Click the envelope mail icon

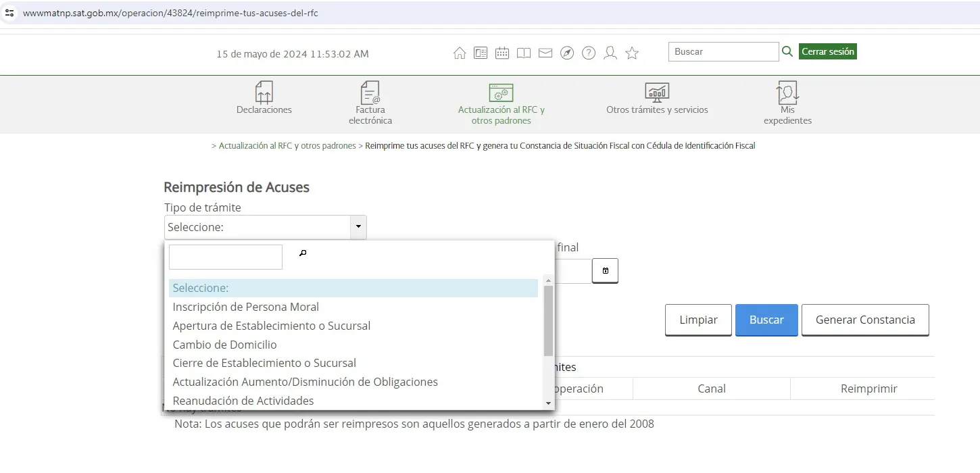[x=545, y=53]
